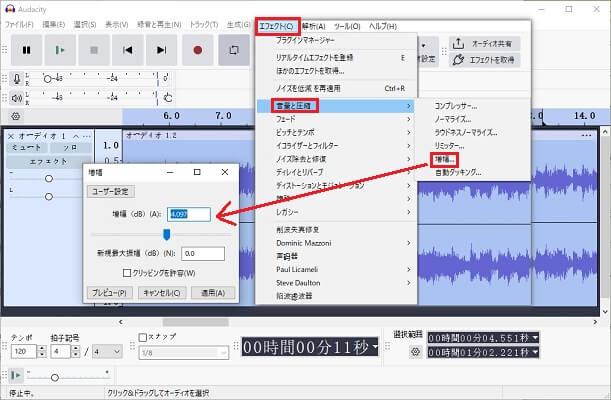Screen dimensions: 611x400
Task: Click プレビュー(P) preview button
Action: click(x=109, y=293)
